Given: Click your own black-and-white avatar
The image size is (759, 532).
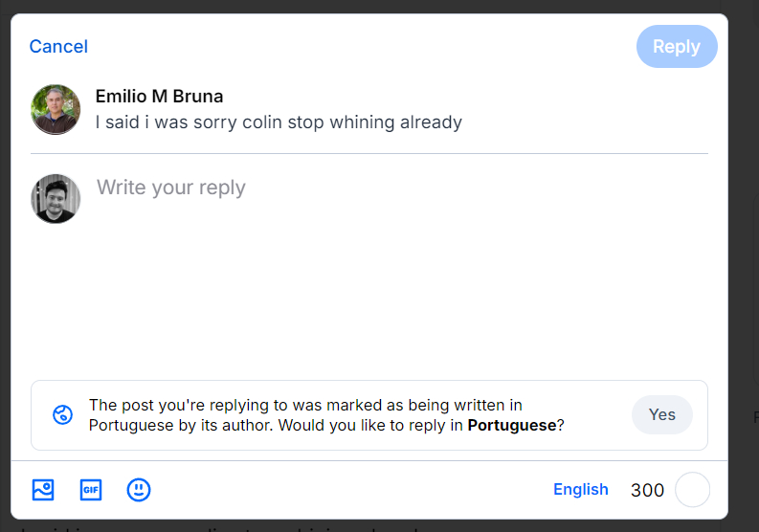Looking at the screenshot, I should pos(56,199).
